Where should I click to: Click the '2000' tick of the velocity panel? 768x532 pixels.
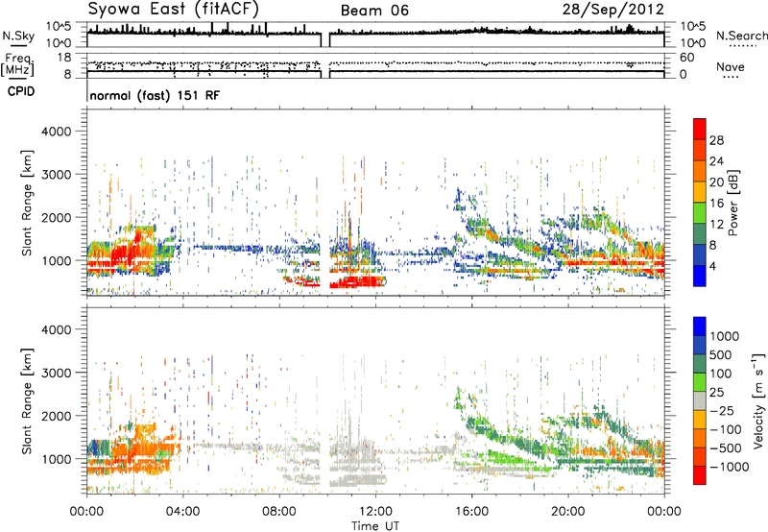click(57, 416)
